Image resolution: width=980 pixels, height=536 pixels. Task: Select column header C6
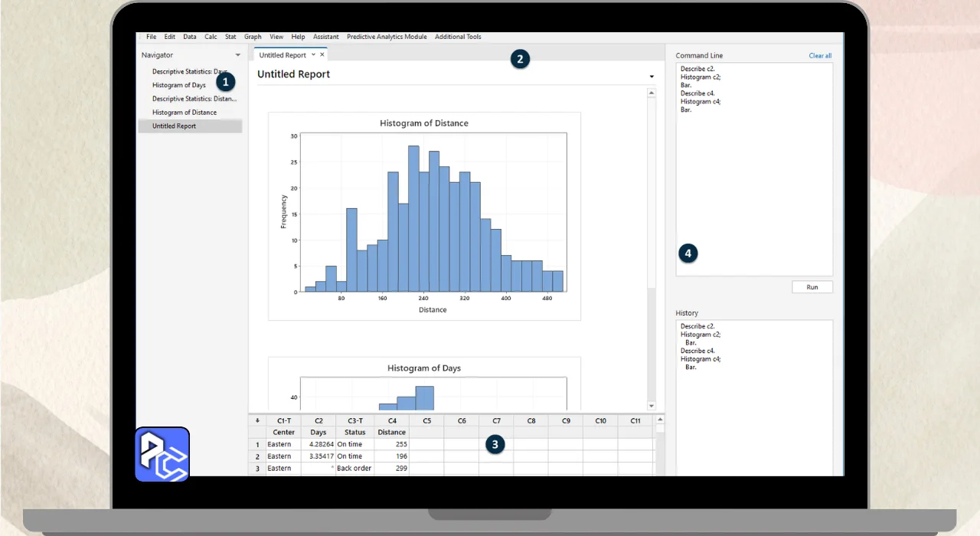tap(462, 420)
